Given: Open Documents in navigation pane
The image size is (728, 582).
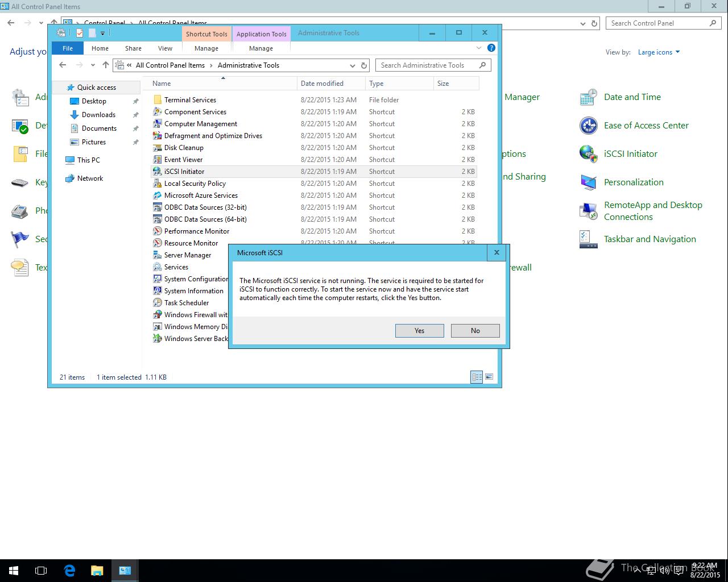Looking at the screenshot, I should (x=99, y=128).
